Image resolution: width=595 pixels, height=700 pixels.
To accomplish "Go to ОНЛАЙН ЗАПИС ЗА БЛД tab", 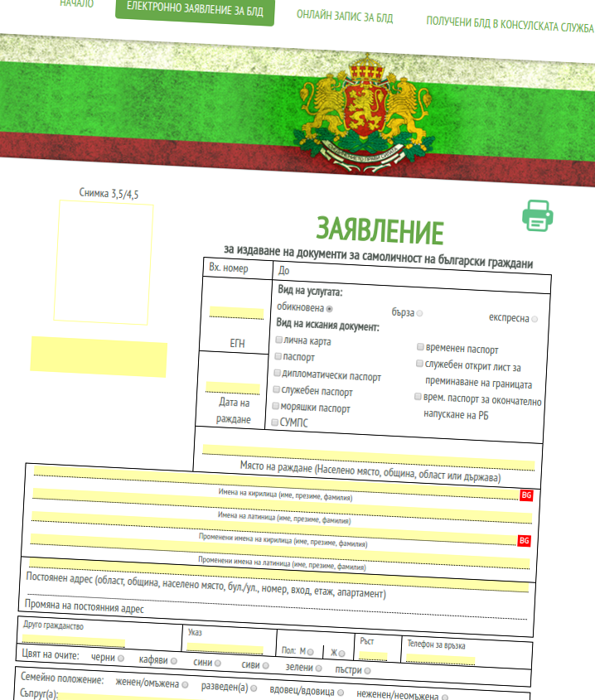I will pyautogui.click(x=345, y=17).
